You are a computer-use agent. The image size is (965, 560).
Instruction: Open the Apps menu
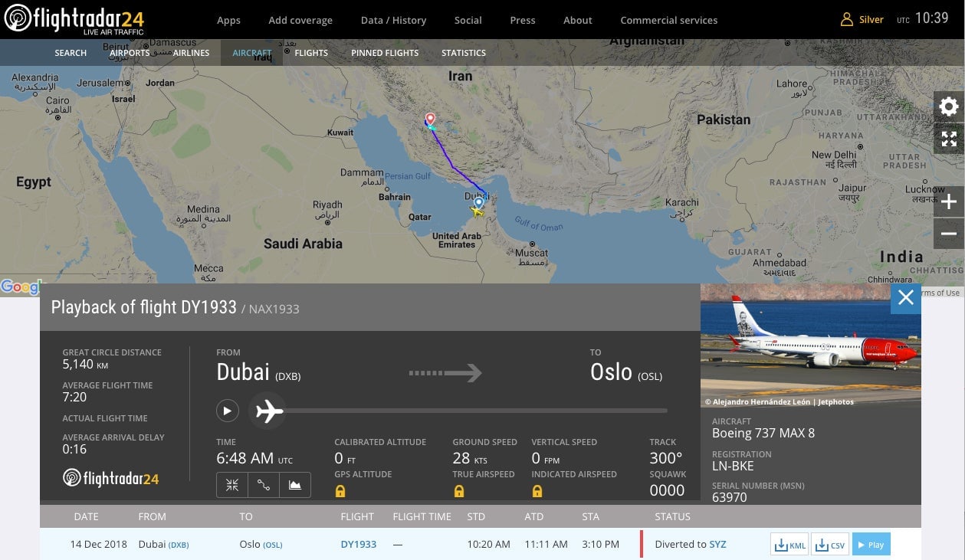pos(228,21)
